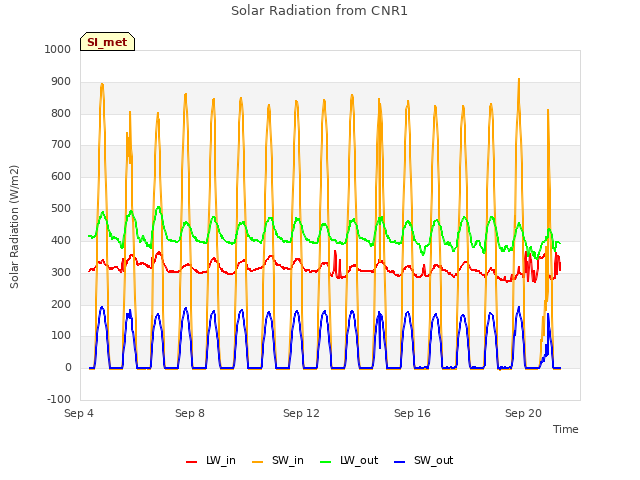Click the -100 y-axis tick label
This screenshot has height=480, width=640.
pyautogui.click(x=59, y=399)
